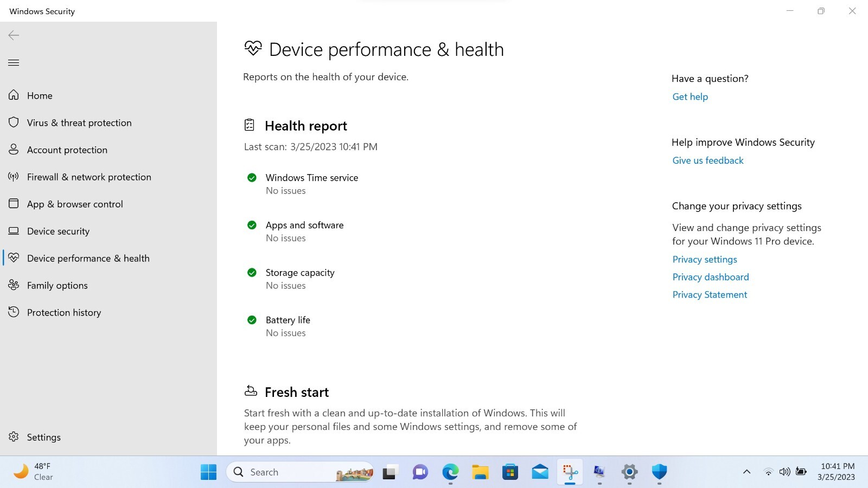This screenshot has width=868, height=488.
Task: Click the battery tray icon
Action: point(801,472)
